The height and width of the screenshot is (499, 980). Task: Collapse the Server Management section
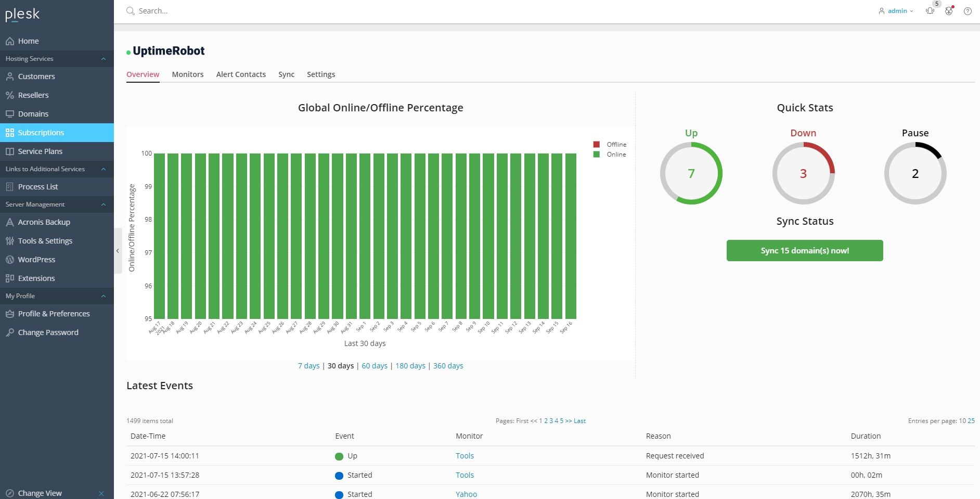pos(104,204)
